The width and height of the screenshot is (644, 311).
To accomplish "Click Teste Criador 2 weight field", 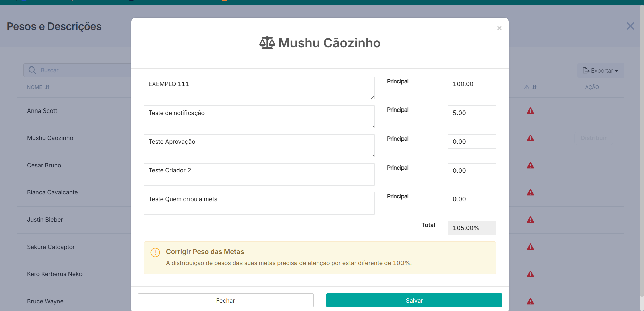I will coord(472,171).
